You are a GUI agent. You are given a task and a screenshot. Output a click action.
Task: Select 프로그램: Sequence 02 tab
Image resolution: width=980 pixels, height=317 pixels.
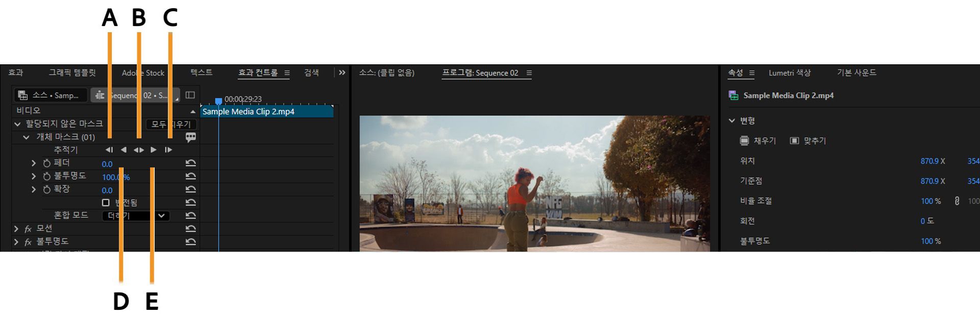click(480, 72)
